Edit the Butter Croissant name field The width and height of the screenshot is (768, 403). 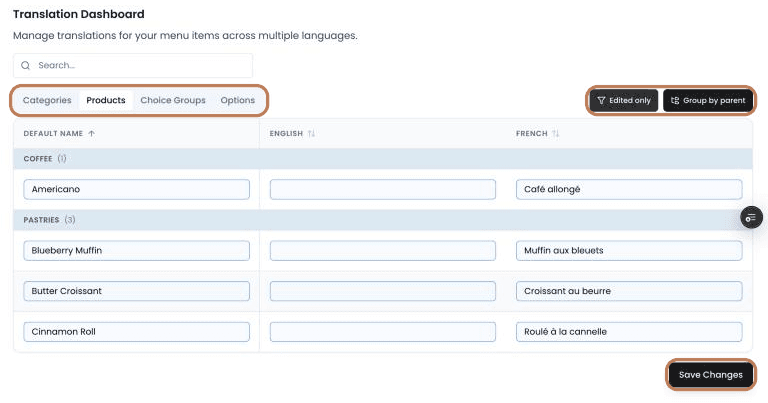click(137, 291)
